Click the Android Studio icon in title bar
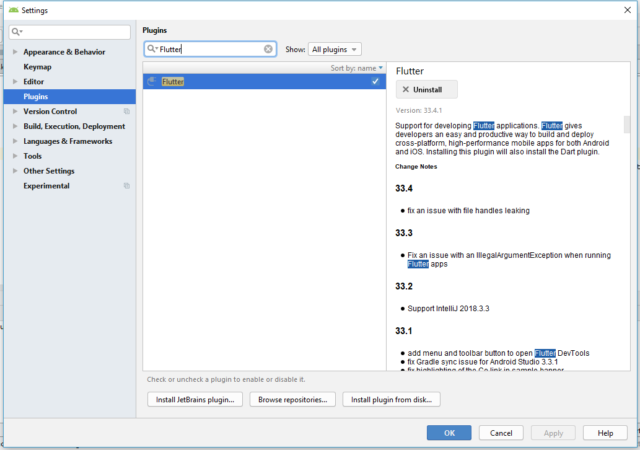640x450 pixels. [x=11, y=9]
